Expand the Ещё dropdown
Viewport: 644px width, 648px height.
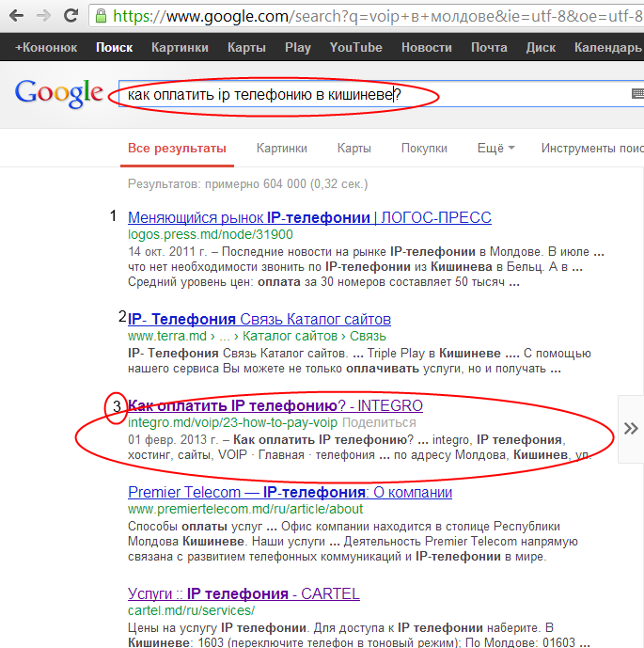pyautogui.click(x=495, y=149)
